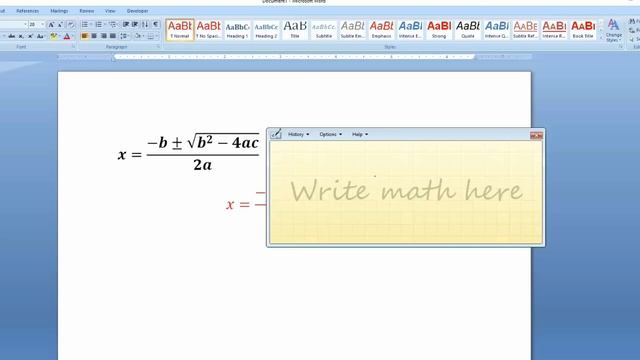Apply the No Spacing style
Screen dimensions: 640x360
[209, 30]
